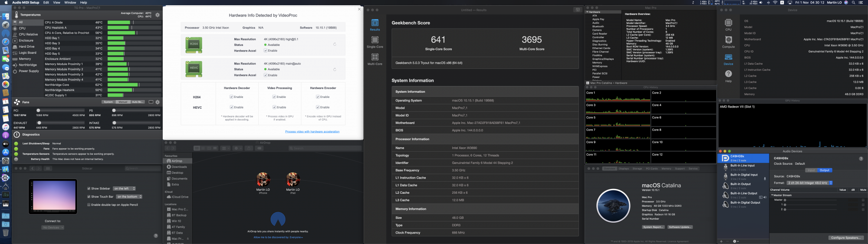Toggle H264 Video Processing Enable checkbox

click(274, 97)
